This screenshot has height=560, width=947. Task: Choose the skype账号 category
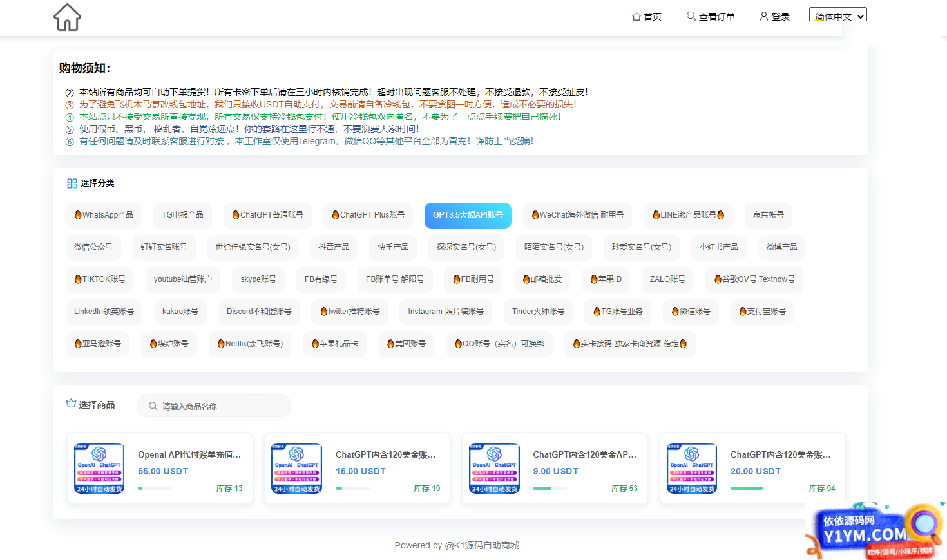258,279
